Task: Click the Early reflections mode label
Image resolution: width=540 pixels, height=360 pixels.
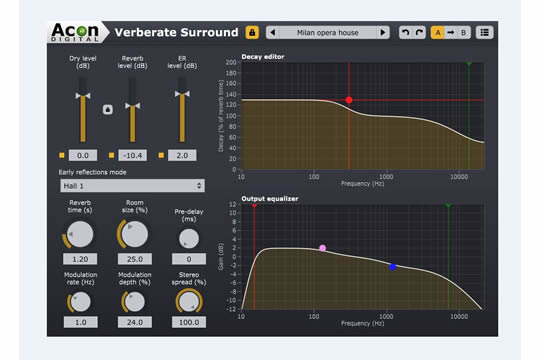Action: [92, 172]
